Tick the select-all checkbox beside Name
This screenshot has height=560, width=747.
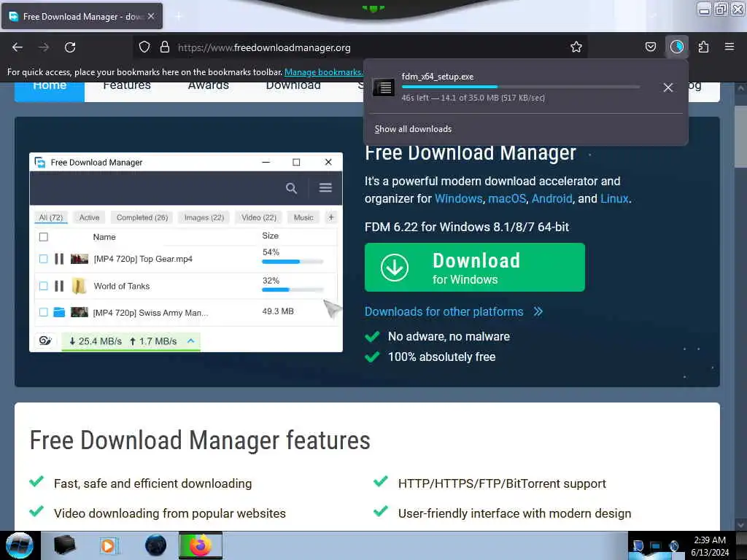43,237
